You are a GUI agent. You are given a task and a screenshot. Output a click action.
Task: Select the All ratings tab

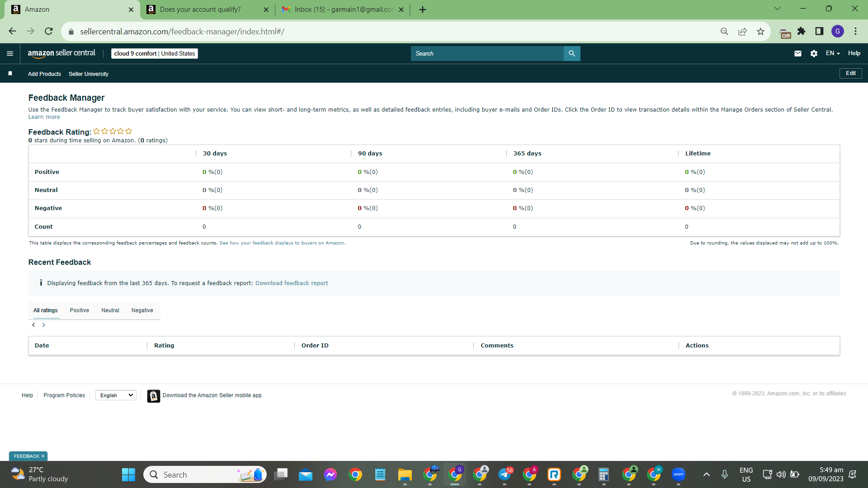46,310
